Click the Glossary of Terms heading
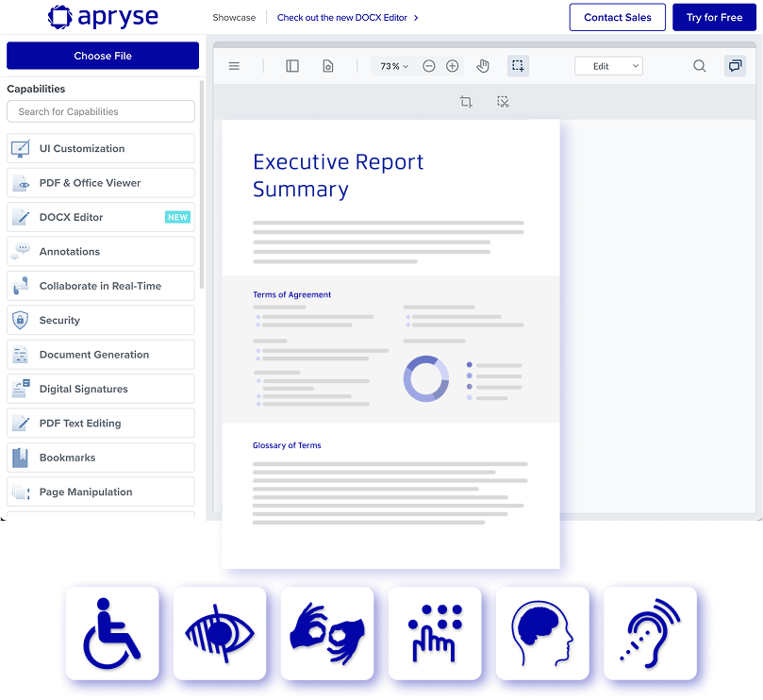This screenshot has width=763, height=700. click(287, 445)
